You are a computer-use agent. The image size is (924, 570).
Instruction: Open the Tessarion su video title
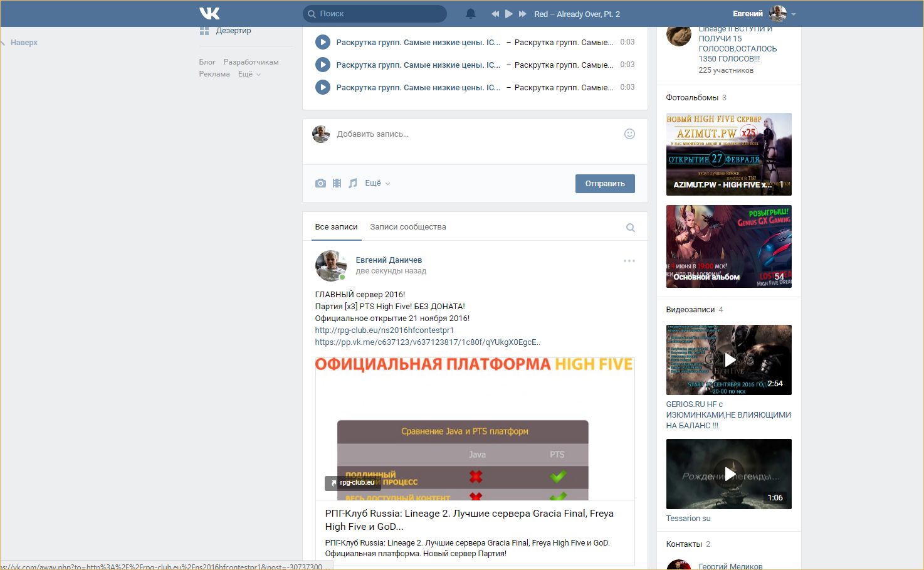click(688, 519)
